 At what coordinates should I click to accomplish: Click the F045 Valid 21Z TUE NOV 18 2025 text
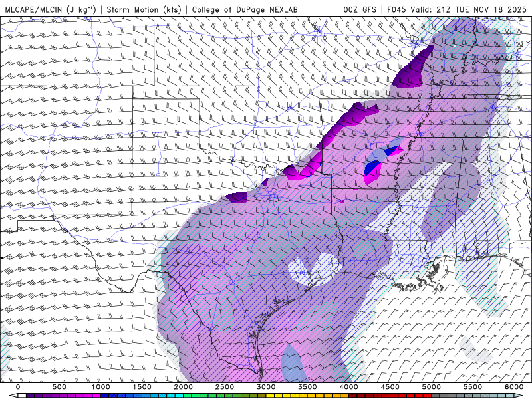(x=457, y=9)
